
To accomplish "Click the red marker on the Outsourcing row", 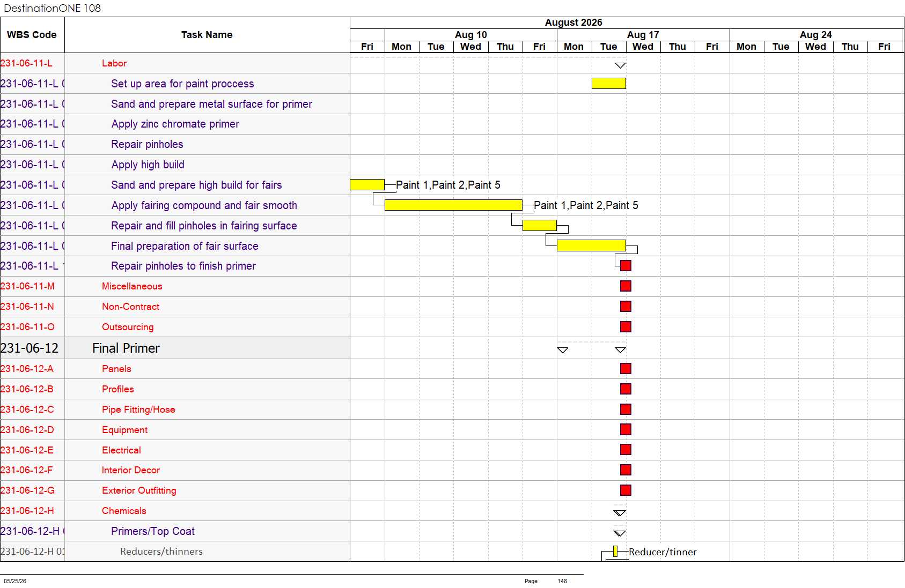I will 626,327.
